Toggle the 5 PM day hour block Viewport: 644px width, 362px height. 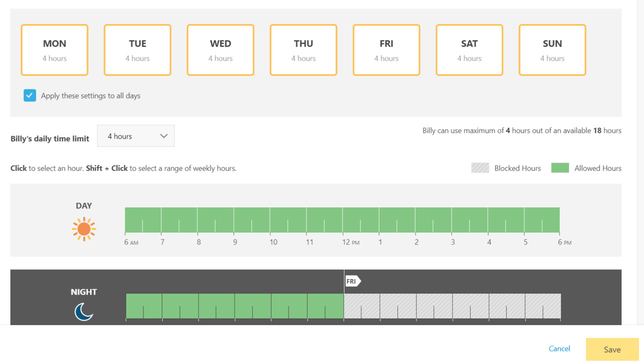pos(542,220)
